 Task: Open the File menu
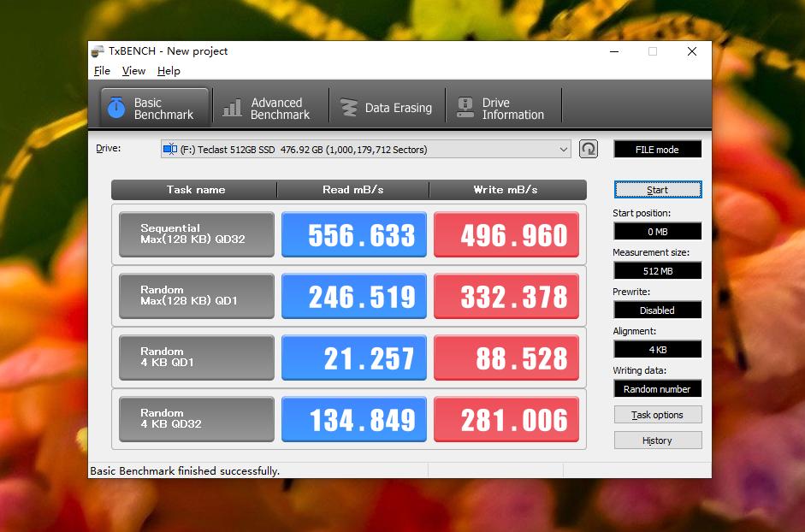pos(102,71)
